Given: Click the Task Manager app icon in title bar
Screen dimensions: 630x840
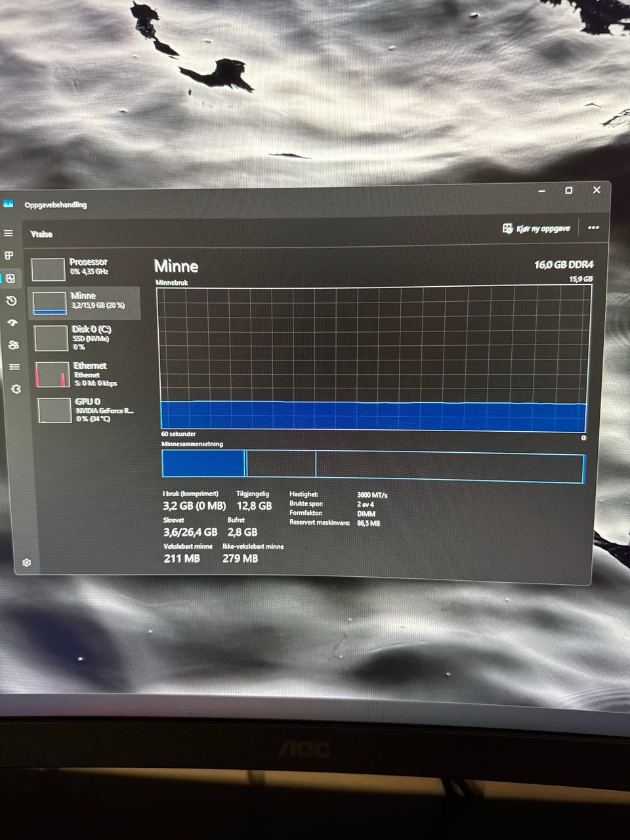Looking at the screenshot, I should click(8, 203).
